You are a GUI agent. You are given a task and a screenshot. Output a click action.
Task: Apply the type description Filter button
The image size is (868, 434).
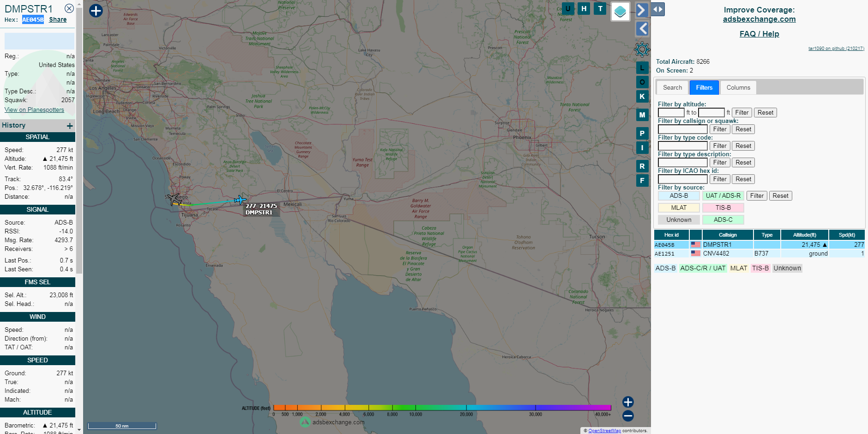[x=720, y=162]
